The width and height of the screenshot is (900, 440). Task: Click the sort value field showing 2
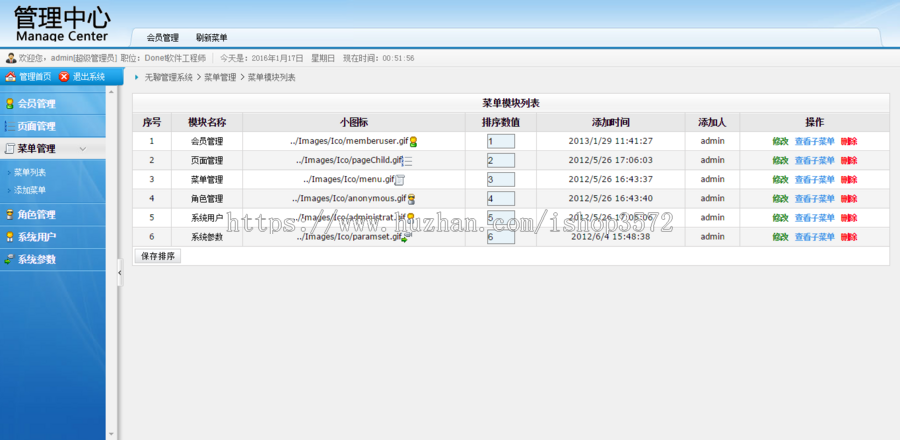[x=501, y=161]
